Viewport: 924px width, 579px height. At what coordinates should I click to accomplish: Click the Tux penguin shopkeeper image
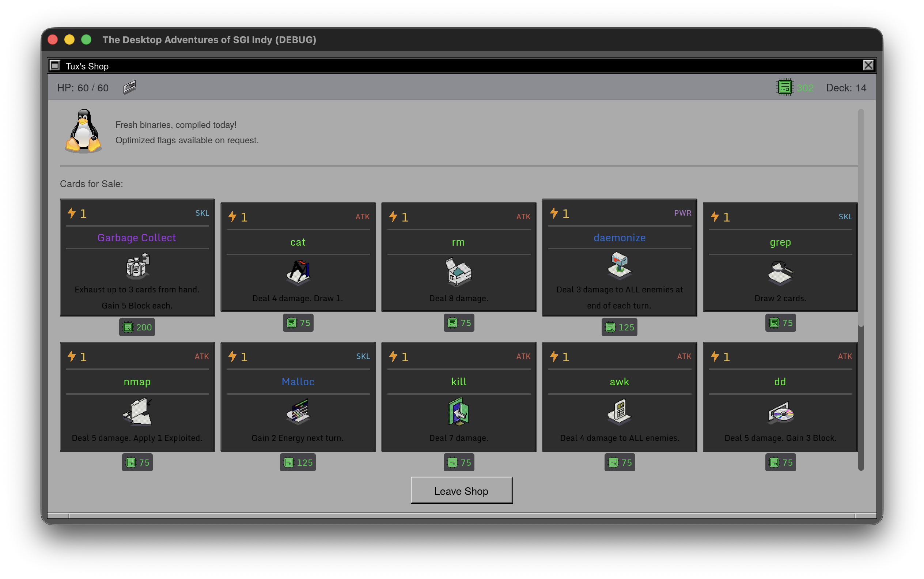83,131
